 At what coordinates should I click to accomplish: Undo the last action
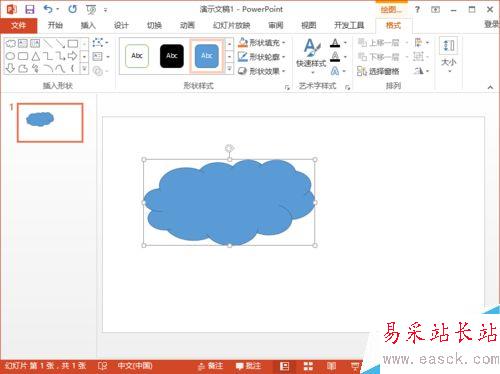(48, 9)
